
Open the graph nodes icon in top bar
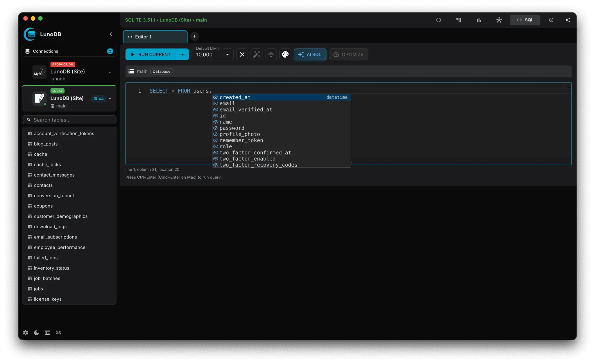(499, 20)
